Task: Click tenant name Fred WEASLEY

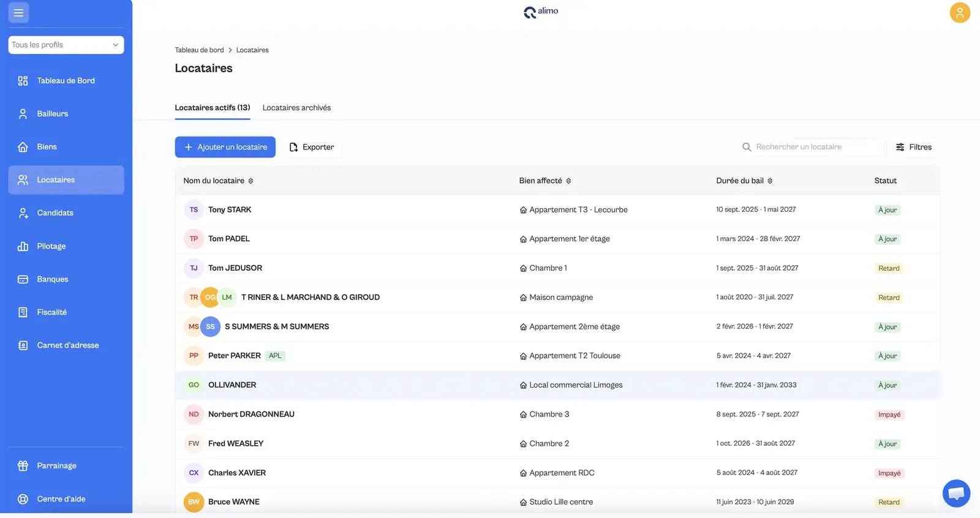Action: point(236,444)
